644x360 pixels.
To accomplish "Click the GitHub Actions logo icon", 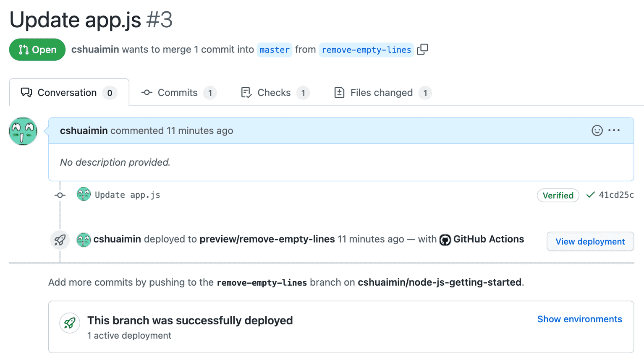I will point(445,240).
